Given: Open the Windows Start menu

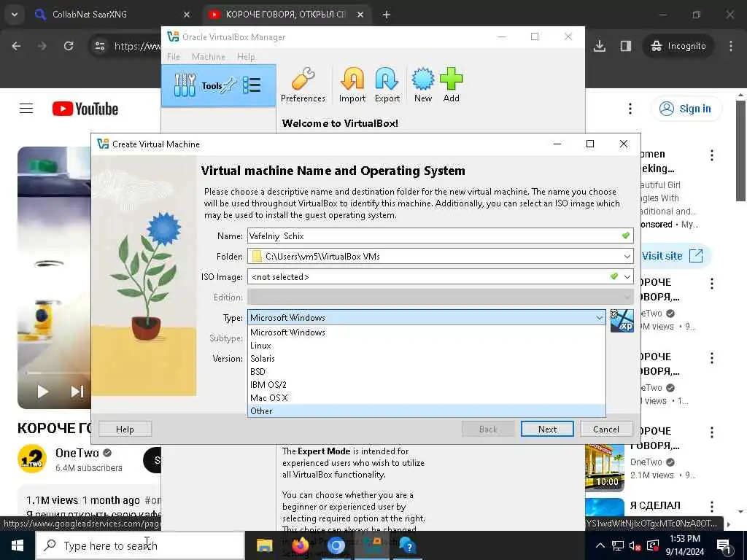Looking at the screenshot, I should click(x=18, y=545).
